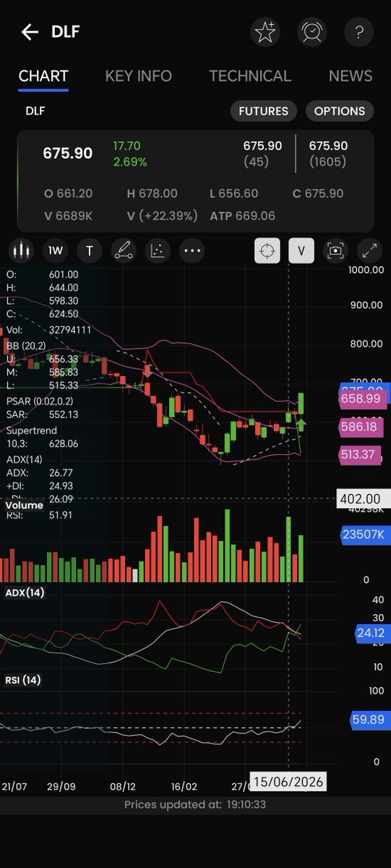
Task: Click the ask quantity (1605)
Action: pos(328,161)
